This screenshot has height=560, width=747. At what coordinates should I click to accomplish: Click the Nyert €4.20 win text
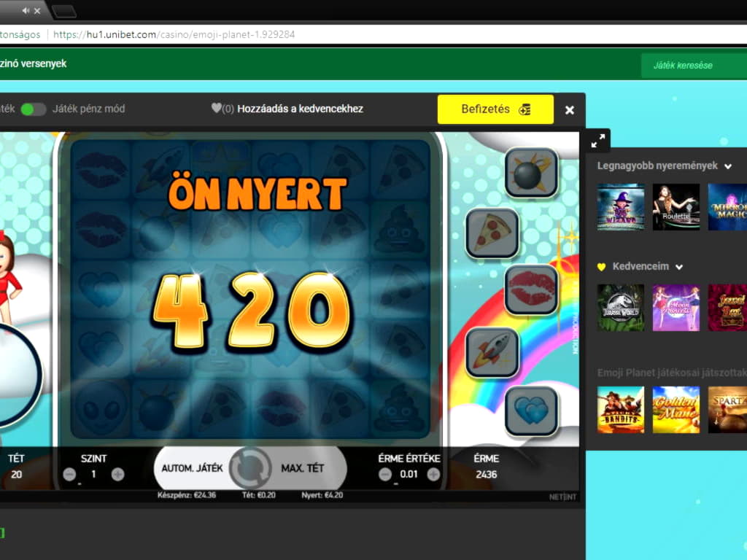coord(322,495)
